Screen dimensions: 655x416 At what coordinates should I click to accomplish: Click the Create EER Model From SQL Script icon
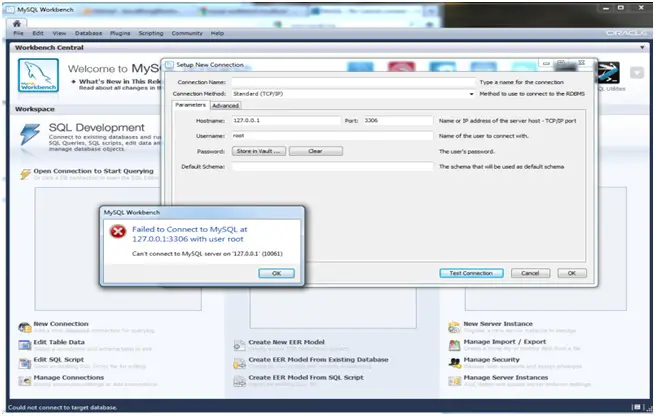239,380
